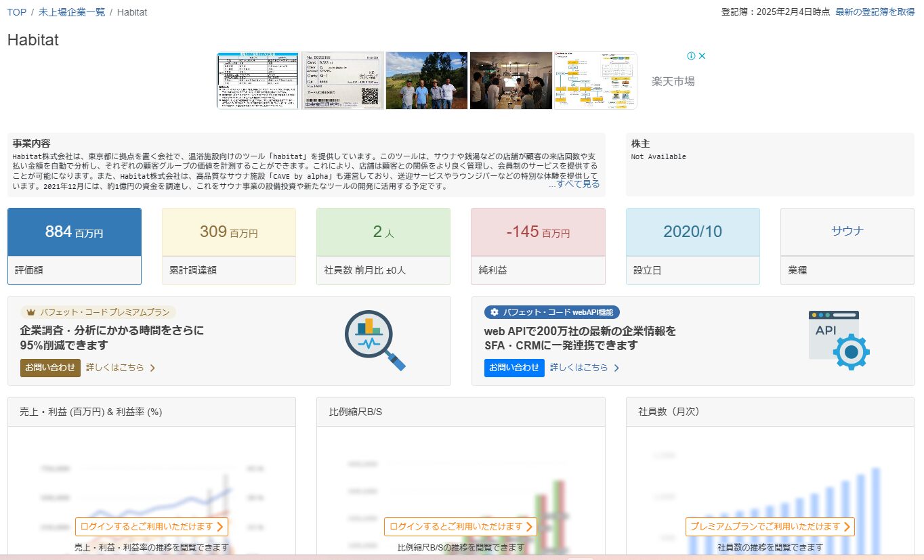Viewport: 924px width, 560px height.
Task: Click ログイン button on 売上・利益 chart
Action: tap(151, 527)
